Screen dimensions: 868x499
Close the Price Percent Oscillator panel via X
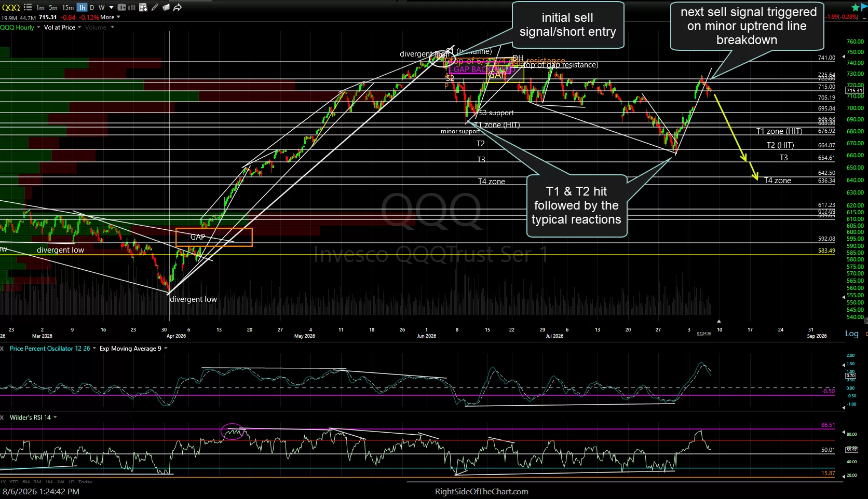click(2, 348)
